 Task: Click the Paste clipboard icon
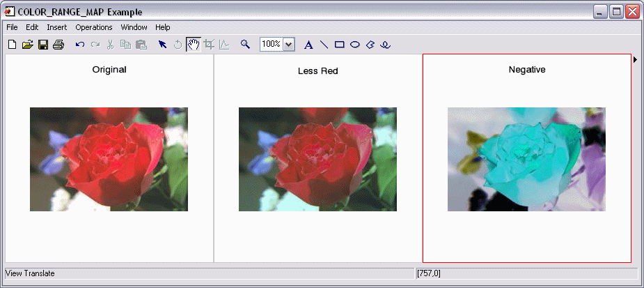[141, 45]
